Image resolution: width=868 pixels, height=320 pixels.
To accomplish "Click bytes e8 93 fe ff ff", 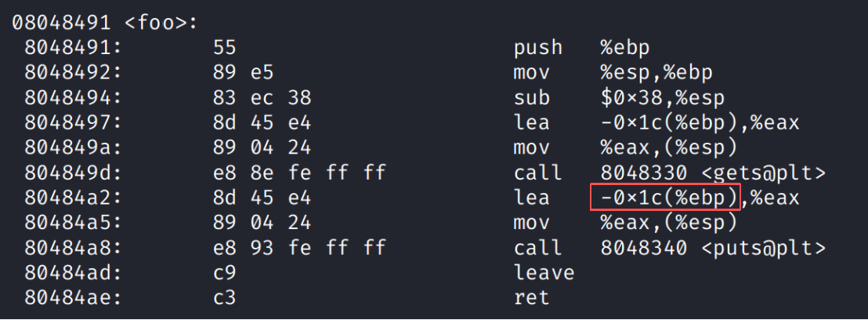I will [x=299, y=248].
